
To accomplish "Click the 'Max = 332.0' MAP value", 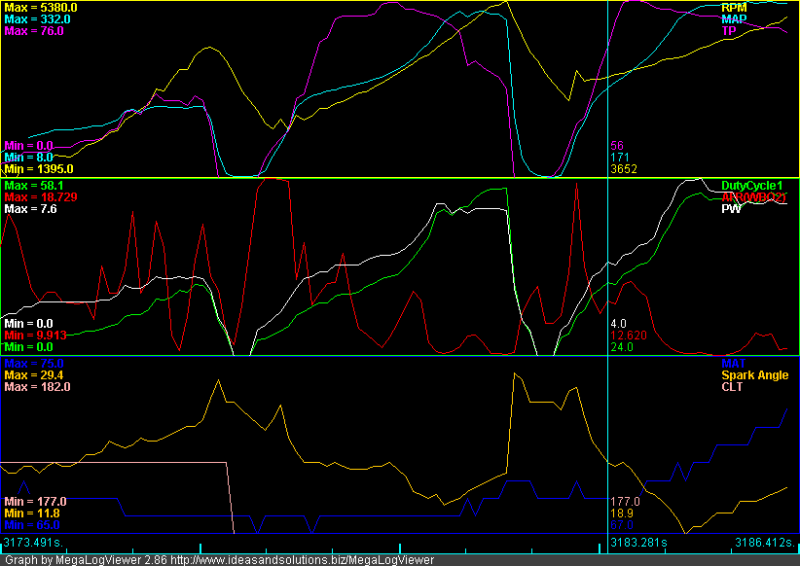I will [x=37, y=19].
